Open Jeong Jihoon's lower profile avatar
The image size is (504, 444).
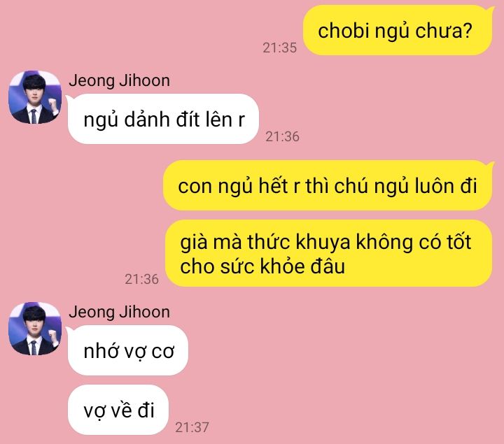35,329
